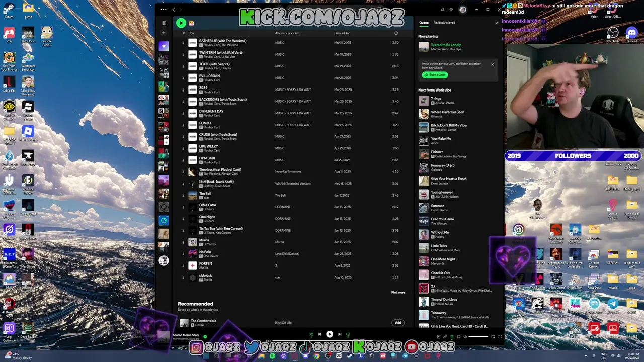
Task: Close the Queue side panel
Action: [x=496, y=23]
